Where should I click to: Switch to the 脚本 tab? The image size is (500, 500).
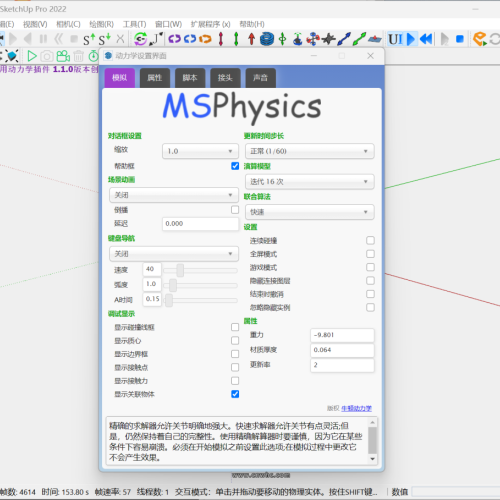point(190,78)
